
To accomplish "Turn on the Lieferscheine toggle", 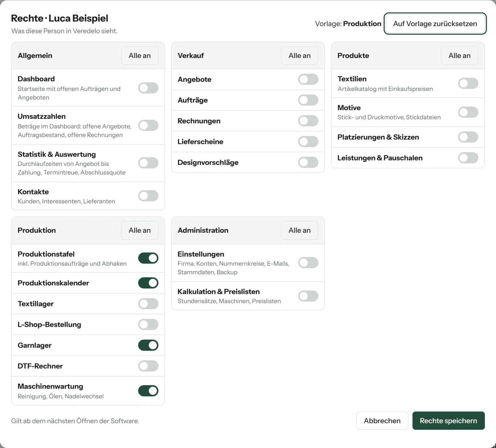I will tap(308, 142).
